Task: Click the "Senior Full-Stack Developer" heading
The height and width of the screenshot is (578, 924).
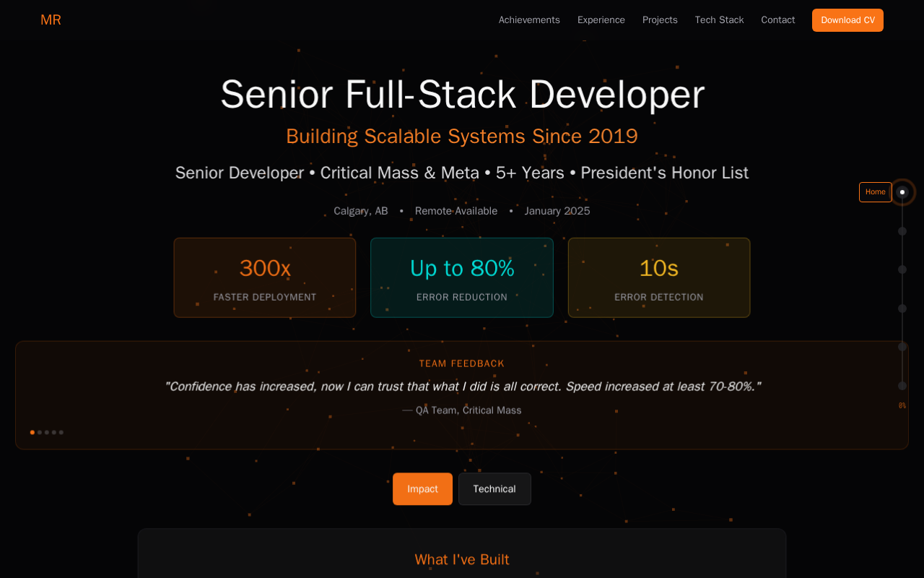Action: (x=462, y=94)
